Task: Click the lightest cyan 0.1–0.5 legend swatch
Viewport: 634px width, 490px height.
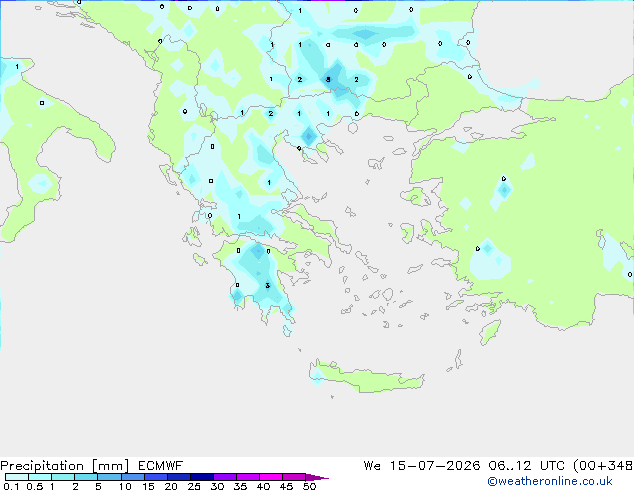Action: point(17,477)
